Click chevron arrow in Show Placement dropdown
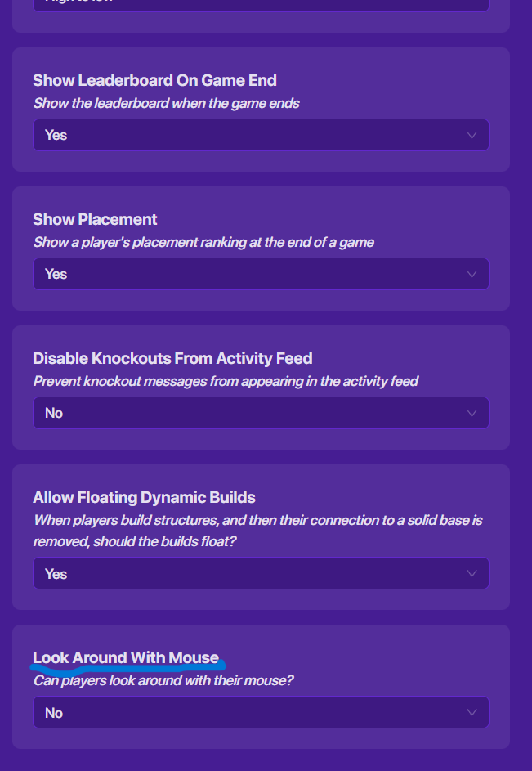Screen dimensions: 532x771 pyautogui.click(x=472, y=274)
